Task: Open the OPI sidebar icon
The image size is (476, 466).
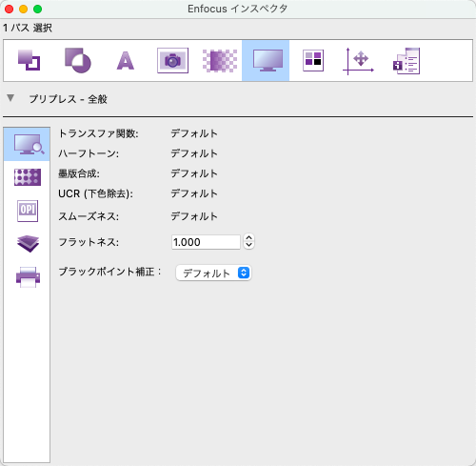Action: pyautogui.click(x=28, y=211)
